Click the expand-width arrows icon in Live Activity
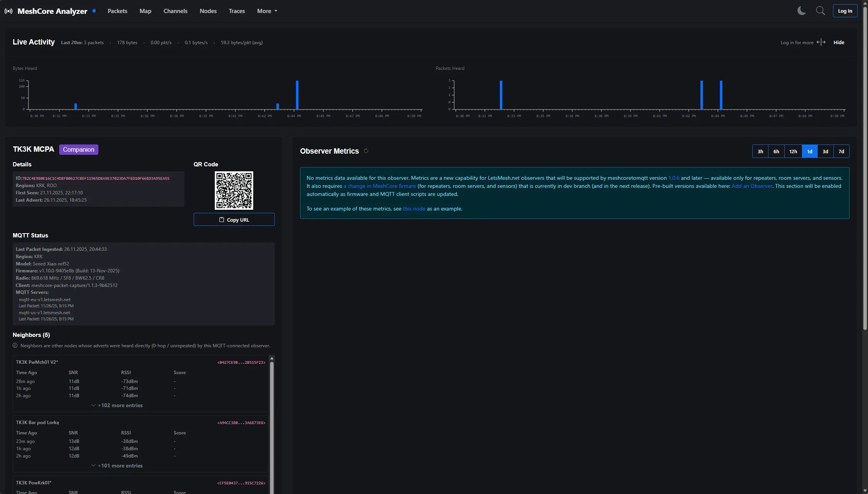 tap(821, 42)
